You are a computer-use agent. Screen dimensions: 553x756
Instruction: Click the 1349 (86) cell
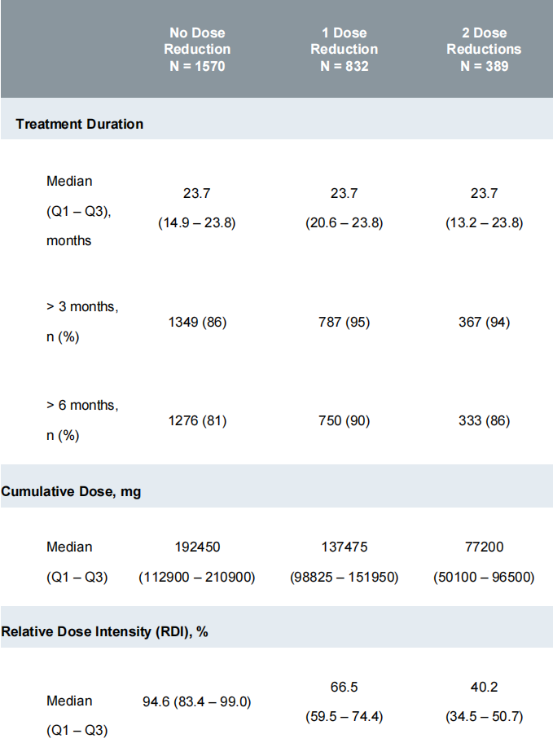click(x=197, y=322)
